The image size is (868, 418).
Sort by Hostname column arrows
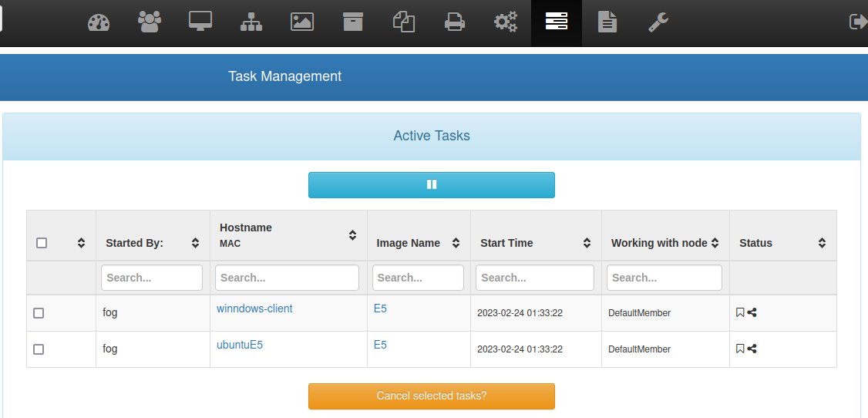352,234
